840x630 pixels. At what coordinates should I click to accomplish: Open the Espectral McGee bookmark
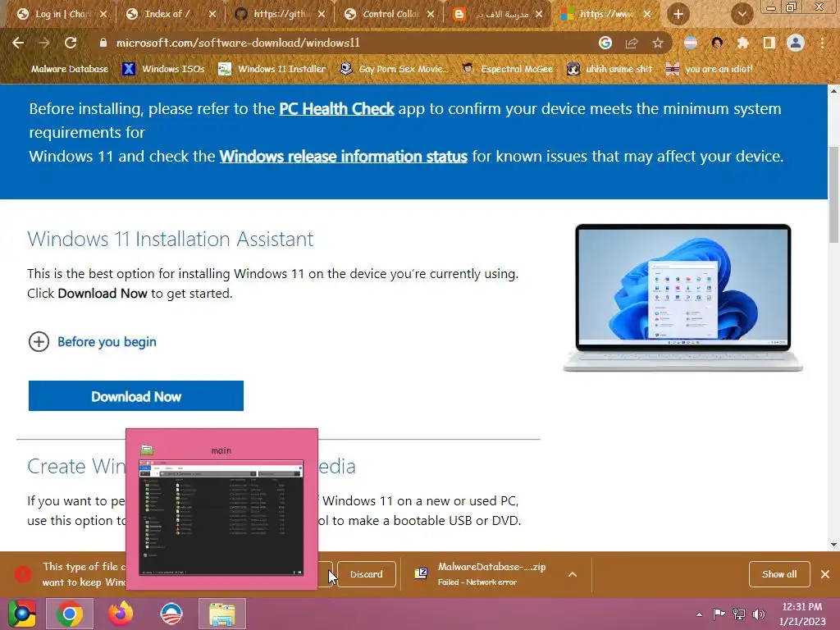coord(508,69)
